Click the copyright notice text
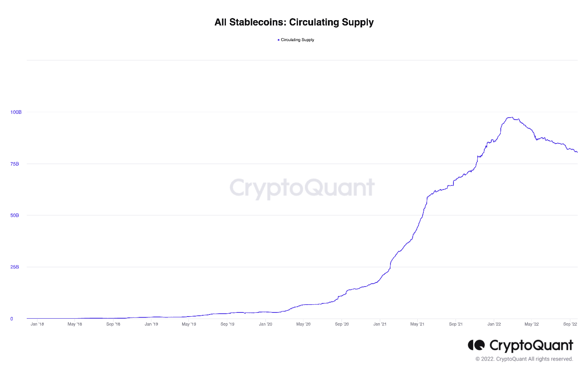 [x=524, y=359]
